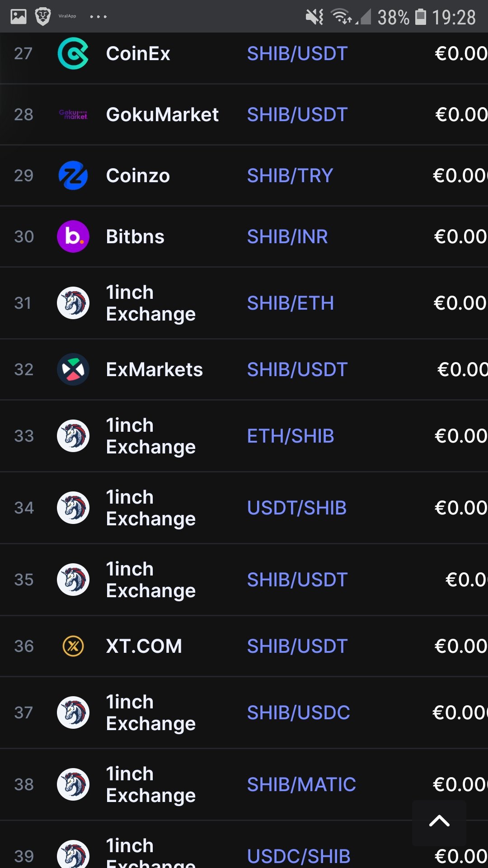Tap the Brave lion icon in status bar
The width and height of the screenshot is (488, 868).
tap(43, 17)
